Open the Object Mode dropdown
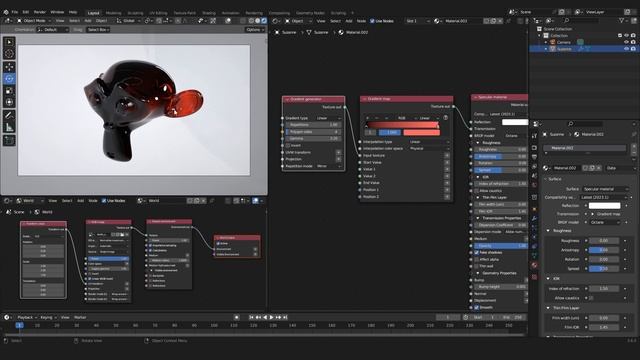This screenshot has height=360, width=640. 34,20
